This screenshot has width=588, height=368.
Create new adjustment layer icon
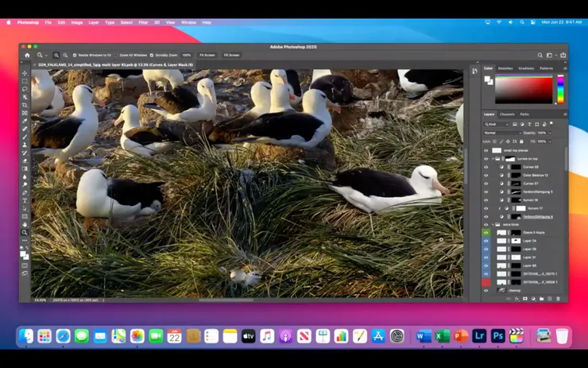pyautogui.click(x=533, y=299)
